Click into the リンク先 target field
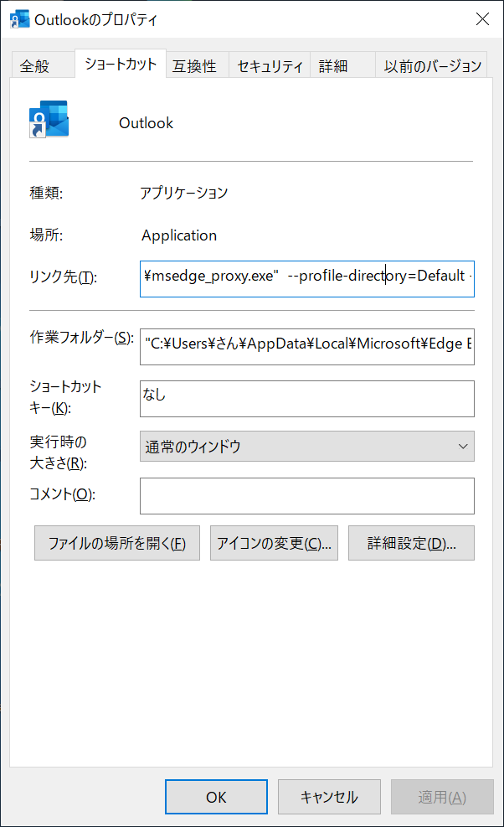The image size is (504, 827). [306, 279]
